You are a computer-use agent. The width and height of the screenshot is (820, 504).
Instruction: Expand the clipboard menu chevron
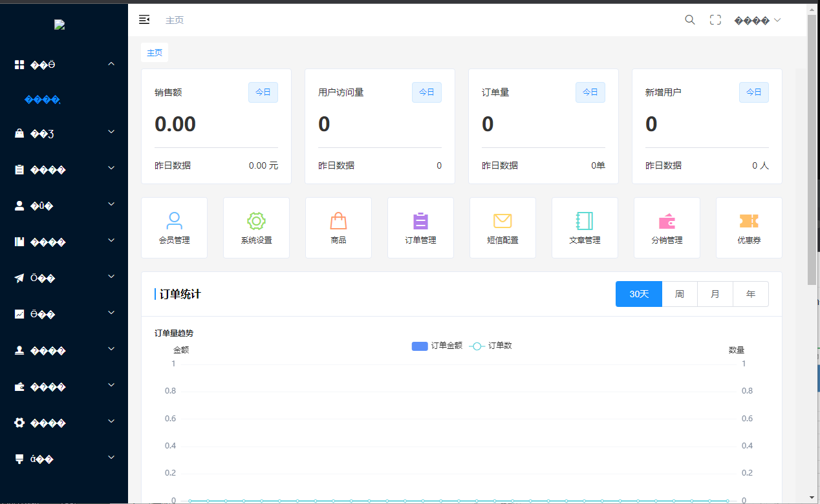(x=111, y=168)
